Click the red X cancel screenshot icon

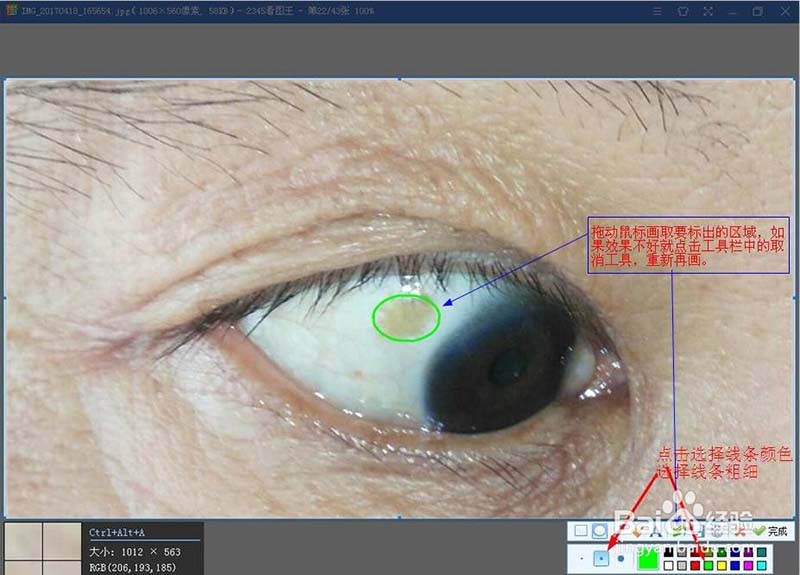(x=740, y=531)
